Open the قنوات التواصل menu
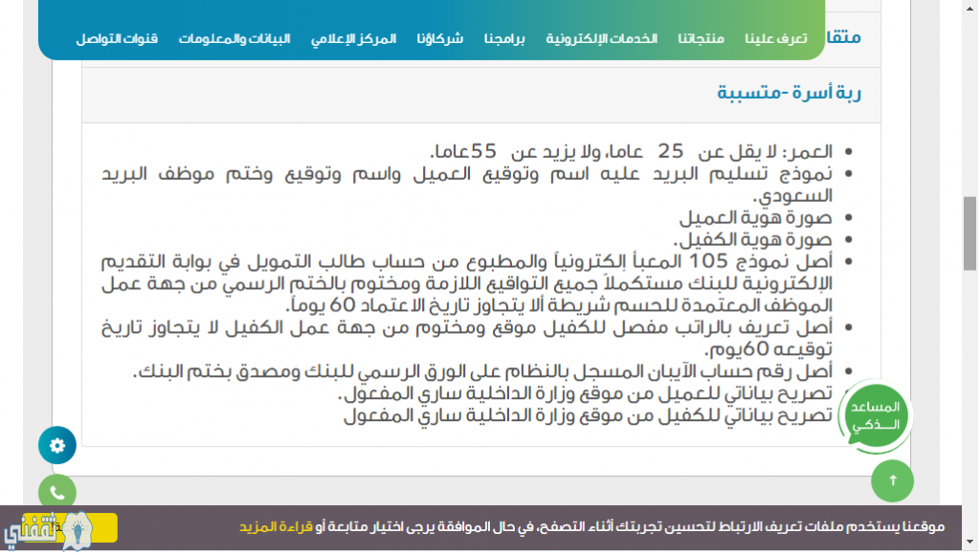This screenshot has height=555, width=980. tap(117, 38)
